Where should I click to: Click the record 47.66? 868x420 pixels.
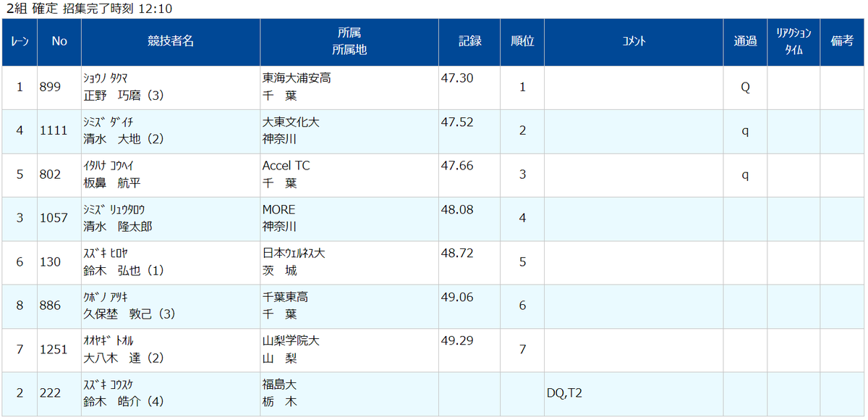click(457, 165)
